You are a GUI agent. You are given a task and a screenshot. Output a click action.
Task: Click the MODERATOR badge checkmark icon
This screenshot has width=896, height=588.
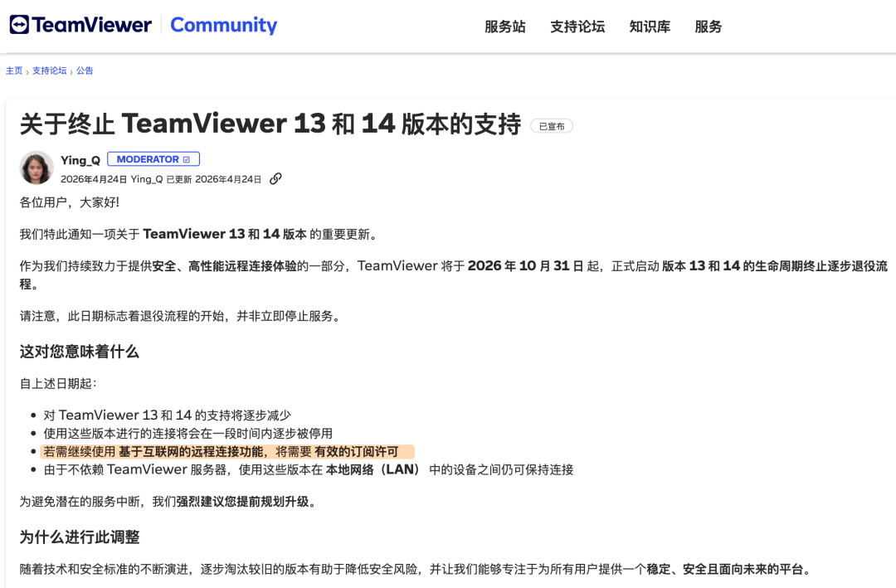[x=187, y=159]
